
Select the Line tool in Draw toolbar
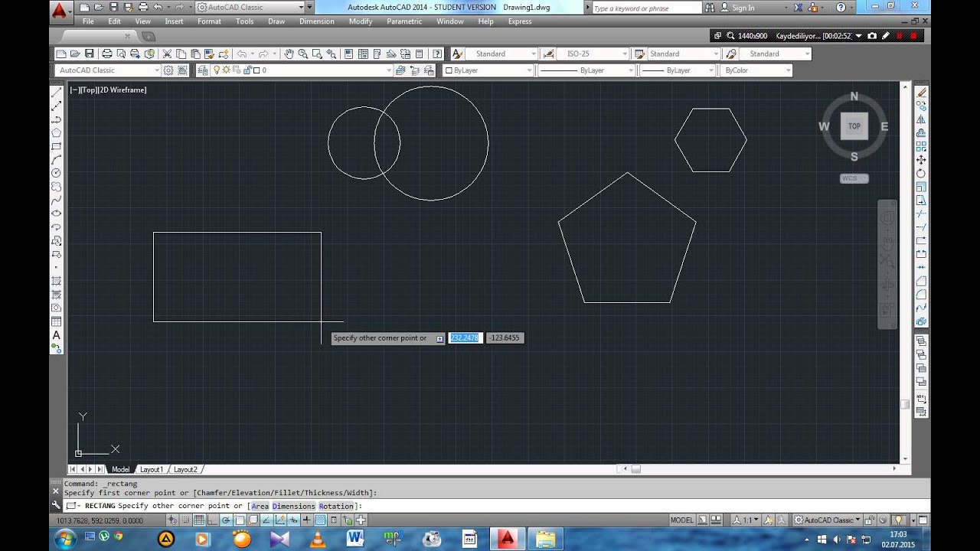click(x=56, y=93)
